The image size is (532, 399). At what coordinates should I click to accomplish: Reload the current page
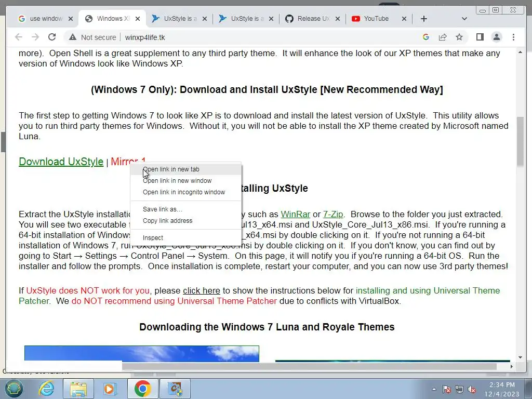point(52,37)
